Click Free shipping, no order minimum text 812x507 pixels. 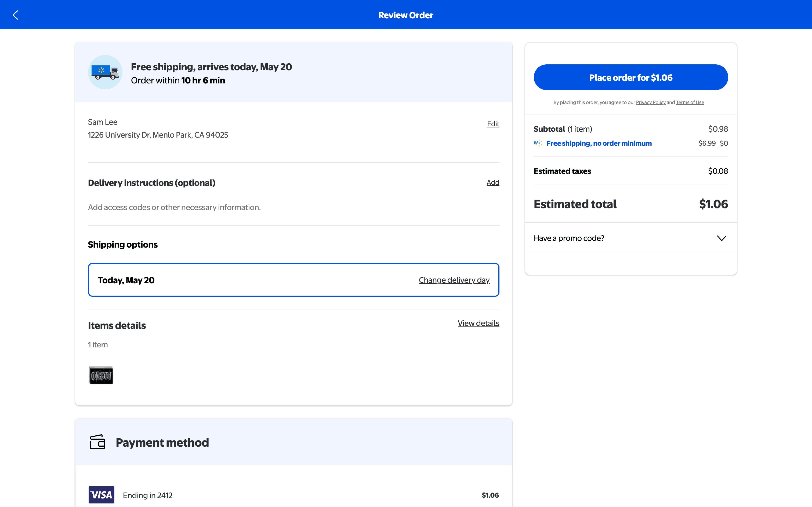[599, 143]
